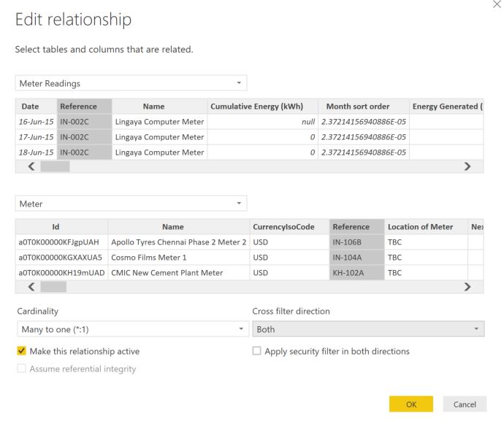The image size is (504, 424).
Task: Click the IN-106B reference cell
Action: coord(357,242)
